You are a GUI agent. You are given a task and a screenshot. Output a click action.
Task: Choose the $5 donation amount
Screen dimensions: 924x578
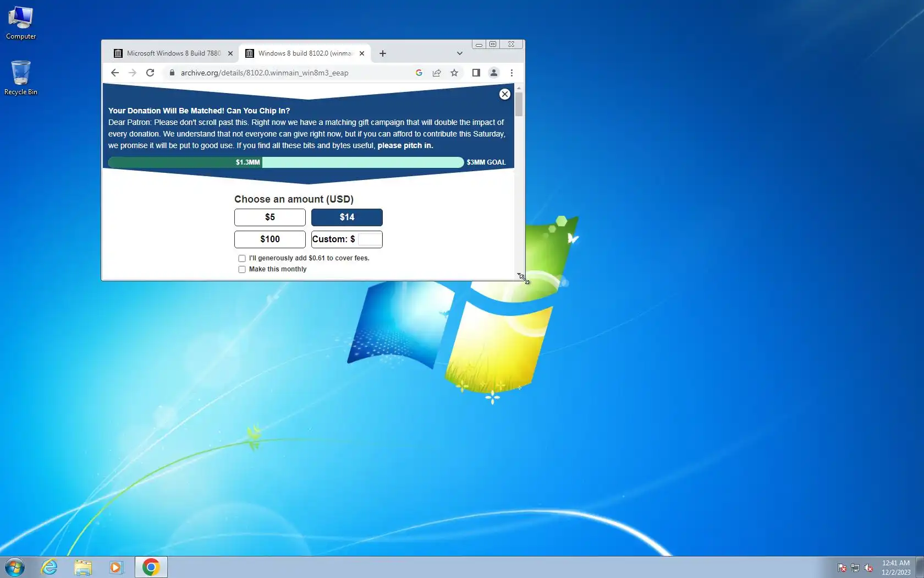click(x=270, y=217)
